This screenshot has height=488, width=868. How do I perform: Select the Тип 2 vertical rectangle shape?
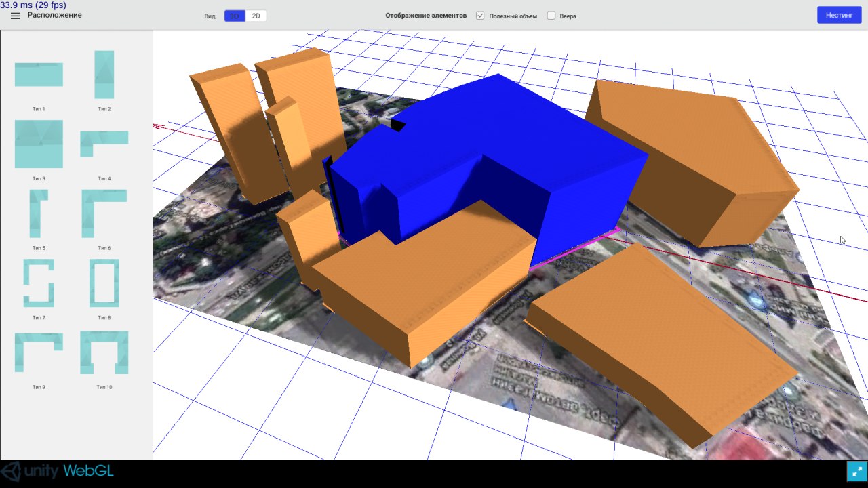pos(104,75)
